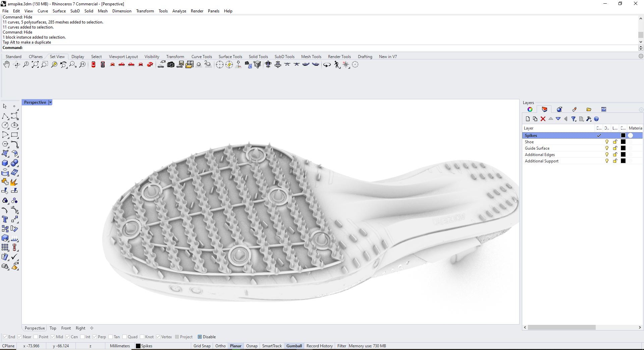
Task: Switch to the Mesh Tools toolbar tab
Action: pos(311,57)
